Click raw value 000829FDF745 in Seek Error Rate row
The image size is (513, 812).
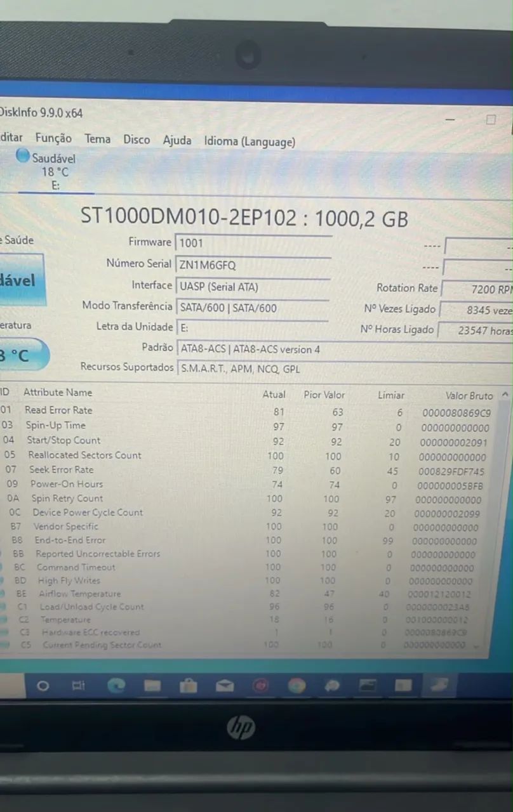click(x=453, y=471)
